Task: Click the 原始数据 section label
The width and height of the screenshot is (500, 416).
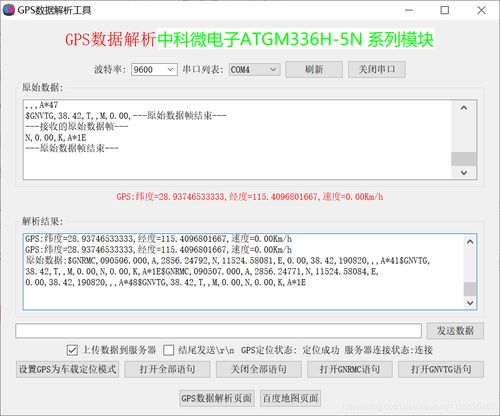Action: 42,87
